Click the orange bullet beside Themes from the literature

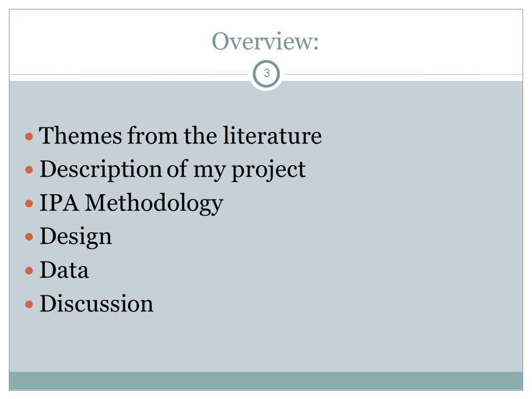coord(29,136)
